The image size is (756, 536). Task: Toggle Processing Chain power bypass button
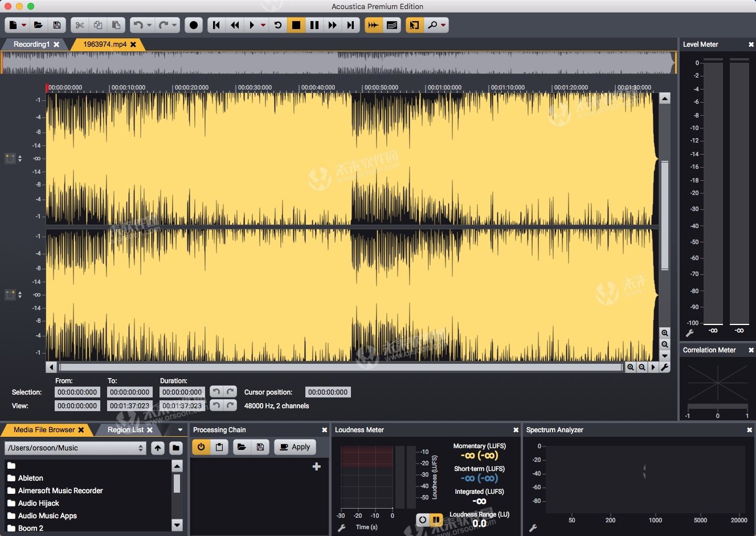[201, 447]
